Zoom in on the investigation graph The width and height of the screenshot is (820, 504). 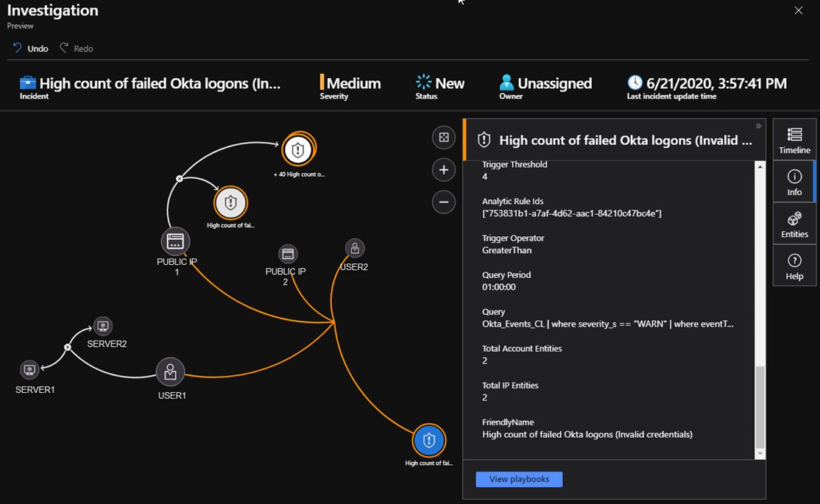(443, 170)
